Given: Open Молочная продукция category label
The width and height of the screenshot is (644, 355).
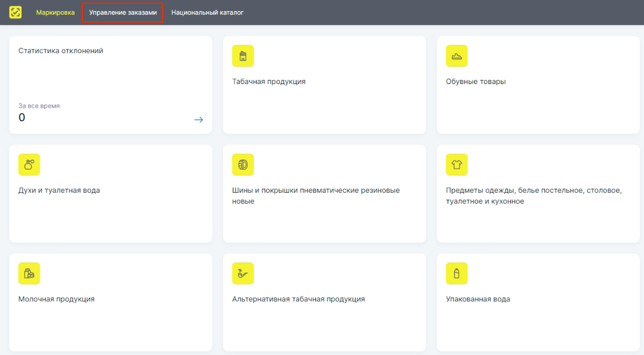Looking at the screenshot, I should pos(56,299).
